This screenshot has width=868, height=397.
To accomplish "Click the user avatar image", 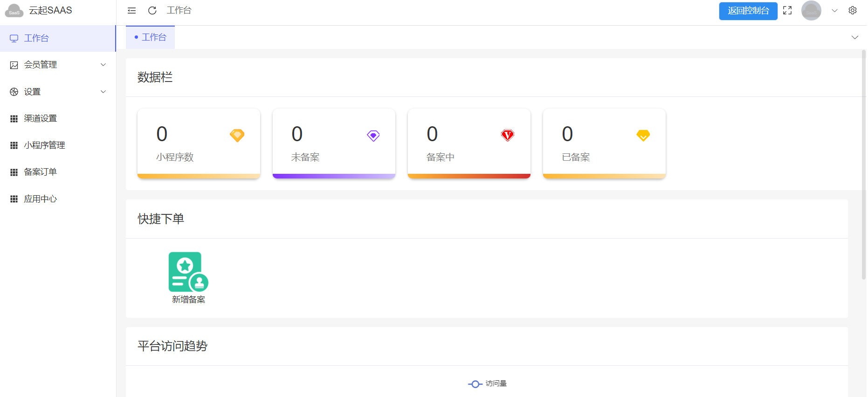I will [811, 10].
